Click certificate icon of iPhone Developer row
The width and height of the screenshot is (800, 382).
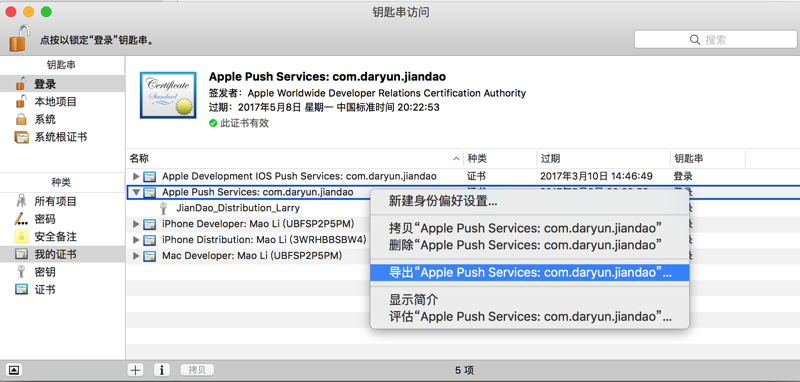point(149,224)
